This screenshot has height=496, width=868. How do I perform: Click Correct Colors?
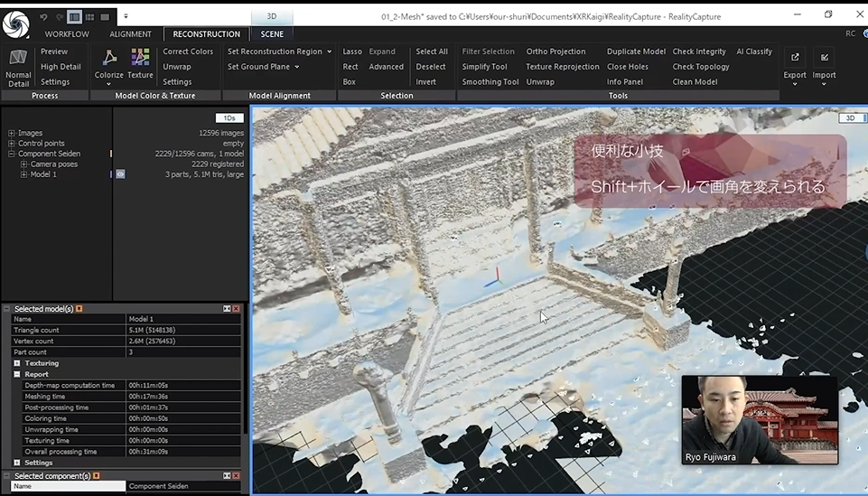188,51
